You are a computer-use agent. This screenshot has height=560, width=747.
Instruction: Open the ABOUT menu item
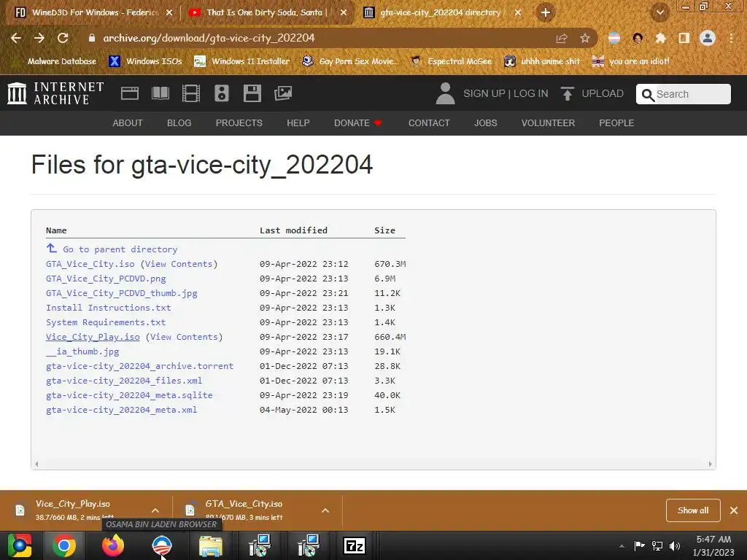pyautogui.click(x=128, y=122)
